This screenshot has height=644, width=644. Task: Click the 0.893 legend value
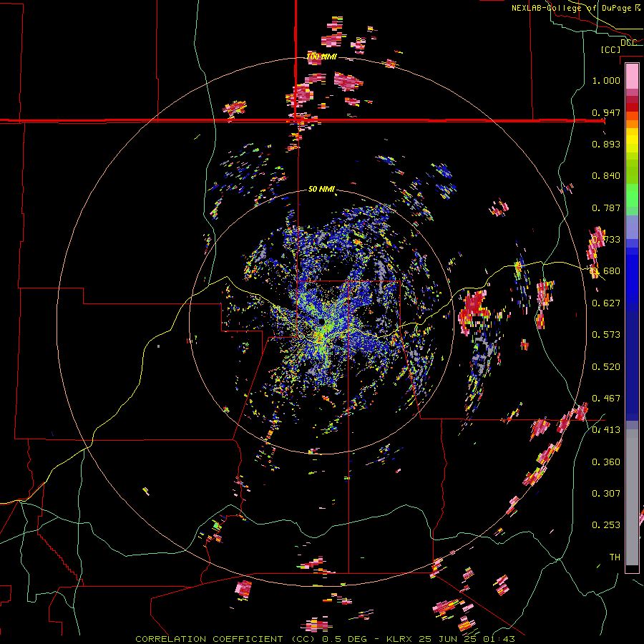tap(606, 144)
